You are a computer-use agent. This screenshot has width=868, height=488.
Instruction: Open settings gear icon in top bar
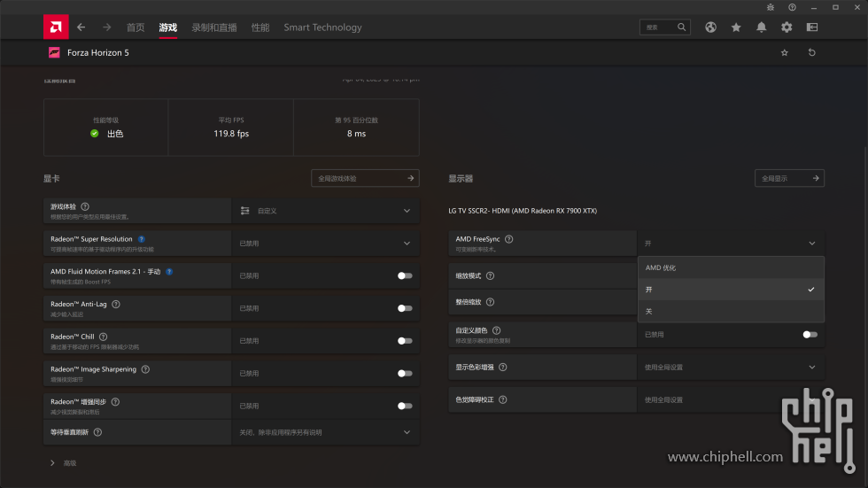click(787, 27)
